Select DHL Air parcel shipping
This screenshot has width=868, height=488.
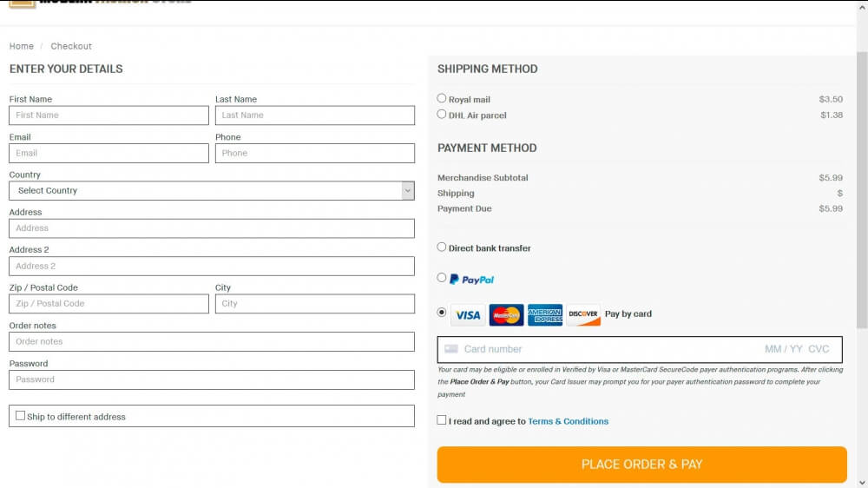click(x=441, y=114)
